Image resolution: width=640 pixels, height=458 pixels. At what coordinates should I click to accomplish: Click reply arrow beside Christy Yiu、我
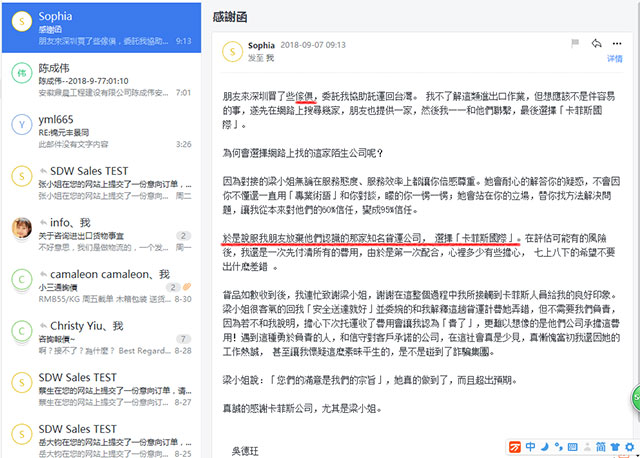[x=43, y=326]
